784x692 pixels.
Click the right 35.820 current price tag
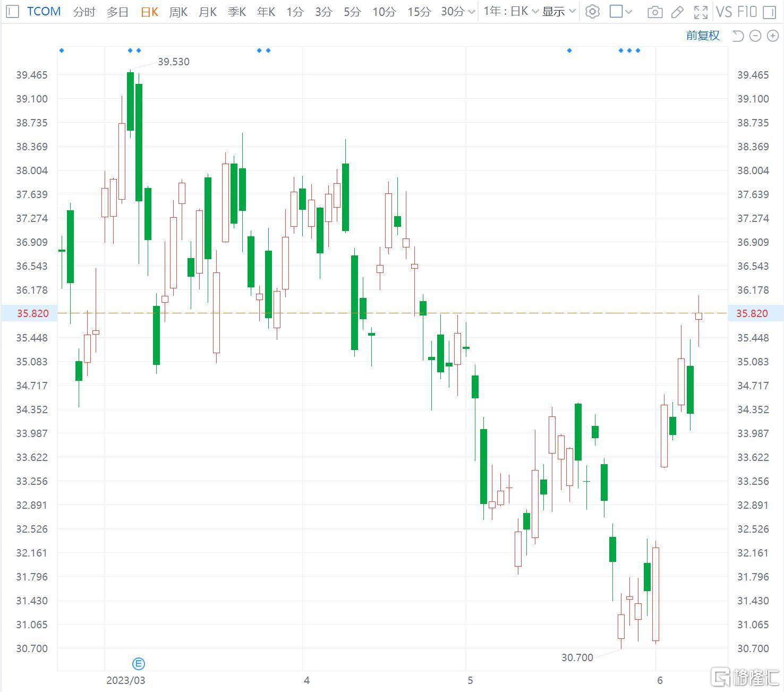755,313
